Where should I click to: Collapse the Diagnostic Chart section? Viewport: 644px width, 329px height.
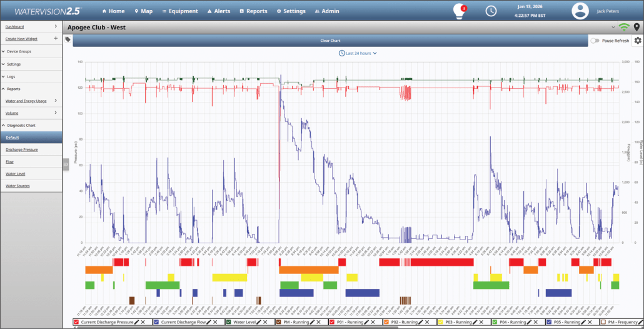point(31,125)
